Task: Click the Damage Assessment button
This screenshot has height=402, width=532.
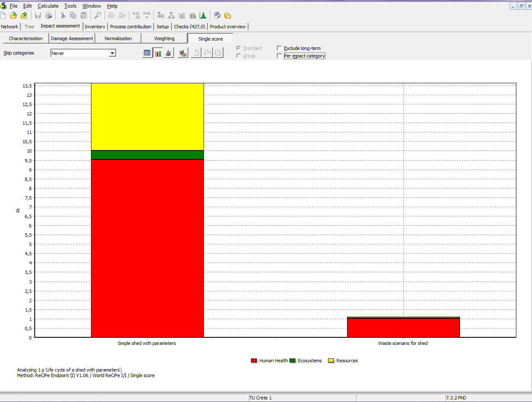Action: click(x=72, y=38)
